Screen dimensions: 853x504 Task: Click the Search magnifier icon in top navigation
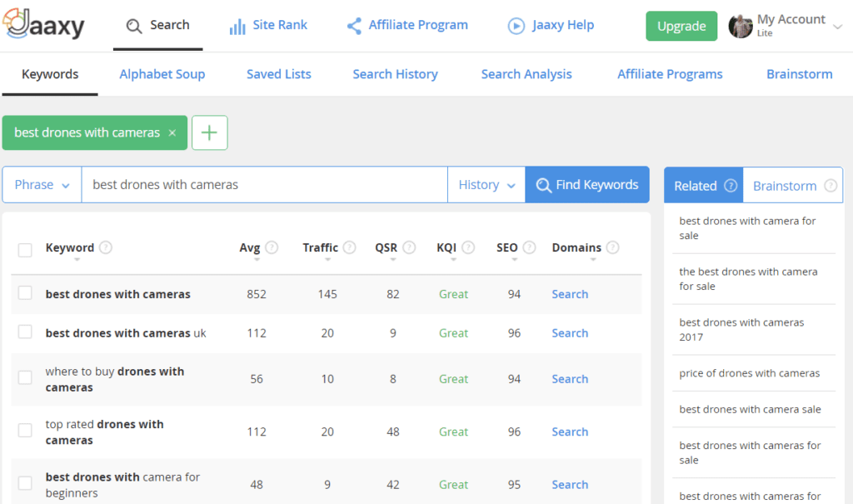[134, 26]
